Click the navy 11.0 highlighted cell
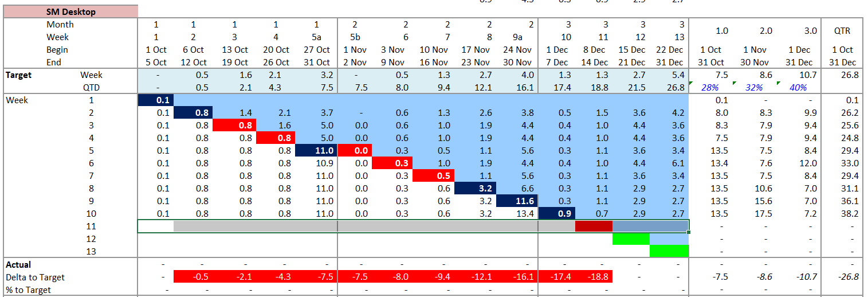 [x=316, y=151]
